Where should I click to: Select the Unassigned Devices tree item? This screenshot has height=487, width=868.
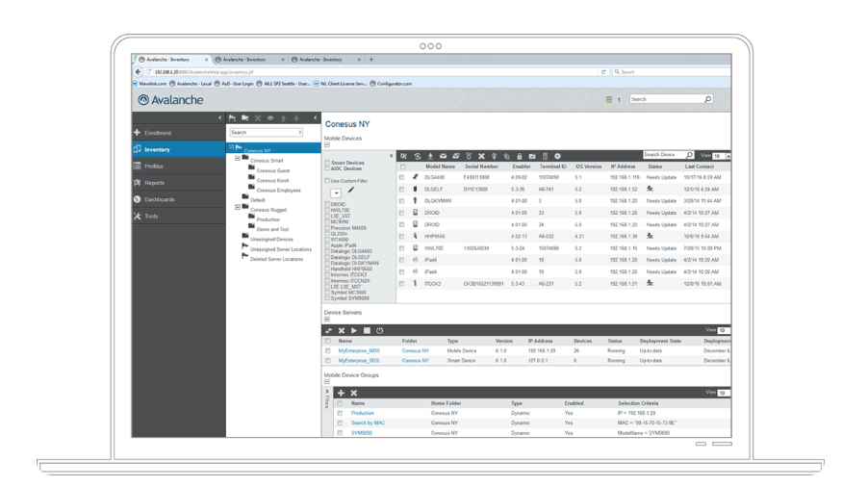pos(271,240)
